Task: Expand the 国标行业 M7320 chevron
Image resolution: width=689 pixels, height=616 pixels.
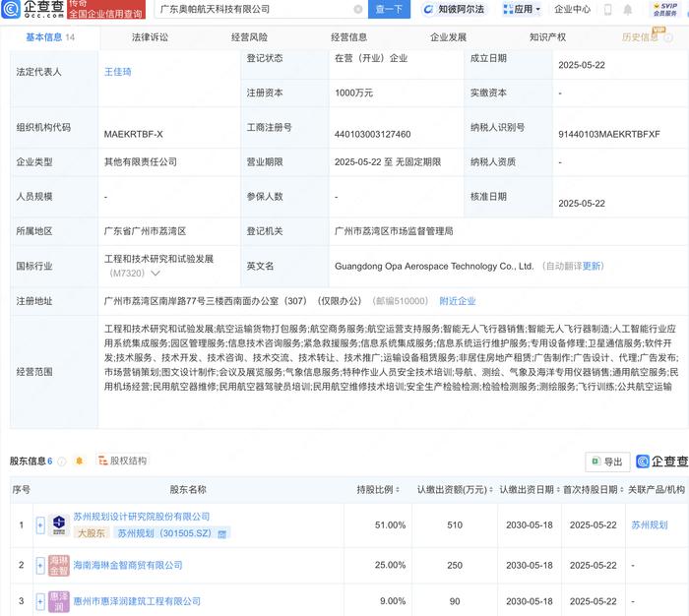Action: (x=156, y=274)
